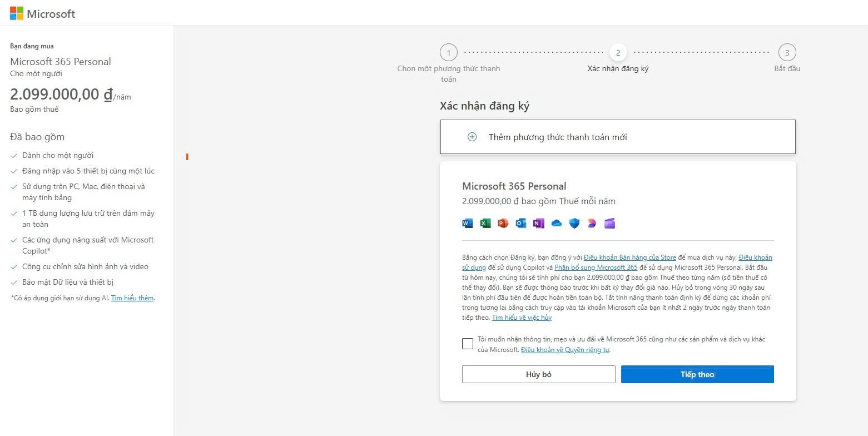868x436 pixels.
Task: Click the Microsoft Defender shield icon
Action: [574, 224]
